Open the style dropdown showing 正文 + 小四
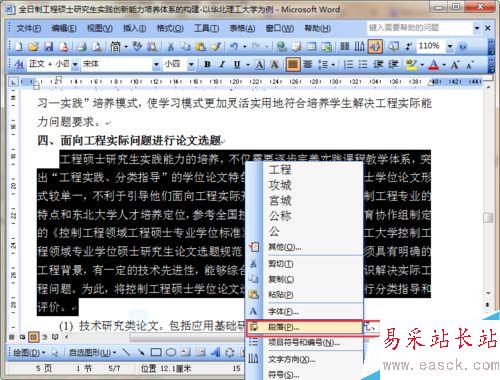 [x=75, y=64]
